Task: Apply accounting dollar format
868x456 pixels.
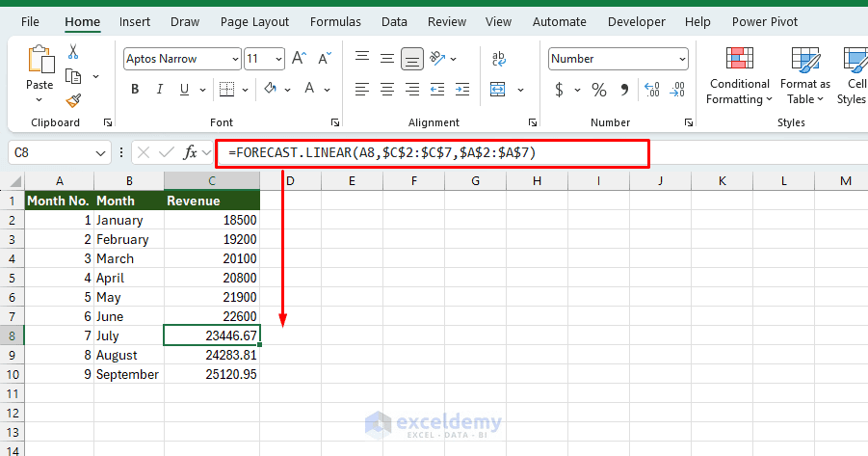Action: pos(559,90)
